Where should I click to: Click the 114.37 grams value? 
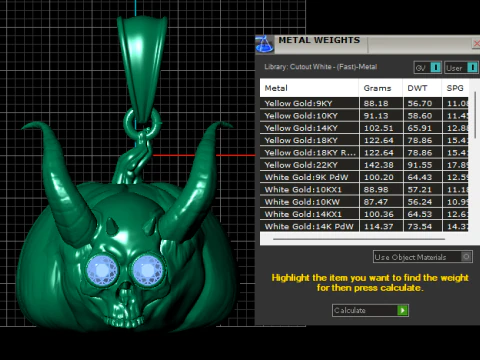(x=379, y=227)
